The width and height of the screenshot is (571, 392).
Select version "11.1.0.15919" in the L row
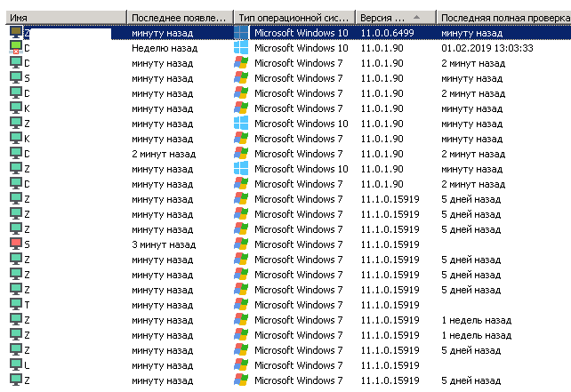(390, 365)
